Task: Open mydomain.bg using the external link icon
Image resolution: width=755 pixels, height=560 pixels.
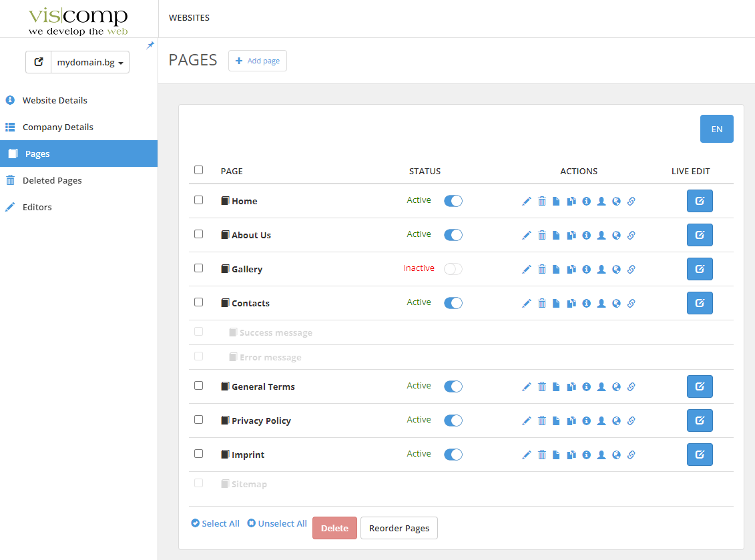Action: click(38, 61)
